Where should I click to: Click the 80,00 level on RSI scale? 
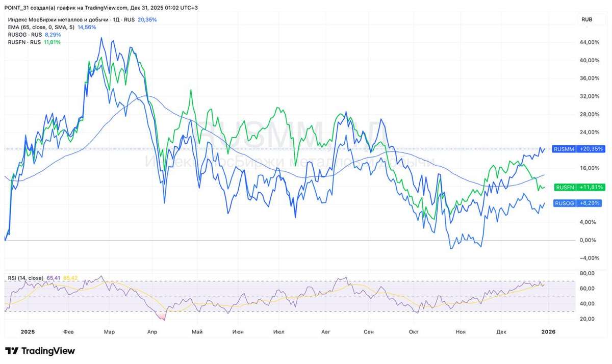click(x=587, y=274)
